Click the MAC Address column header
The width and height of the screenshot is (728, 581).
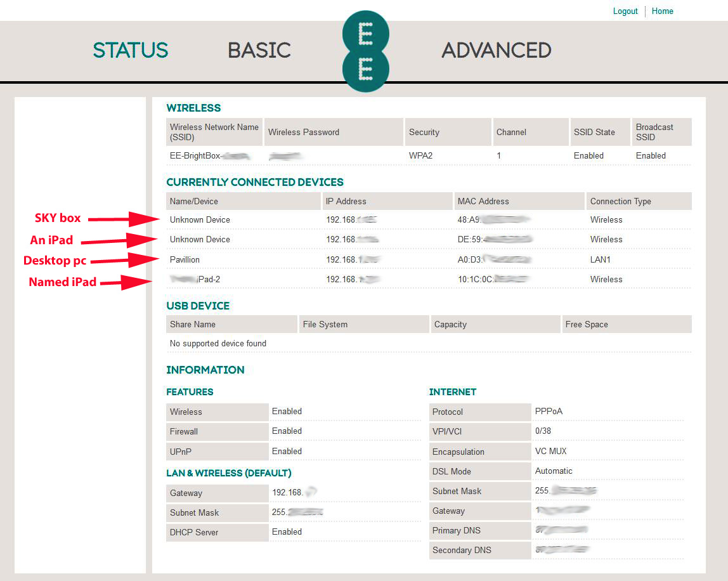click(483, 201)
